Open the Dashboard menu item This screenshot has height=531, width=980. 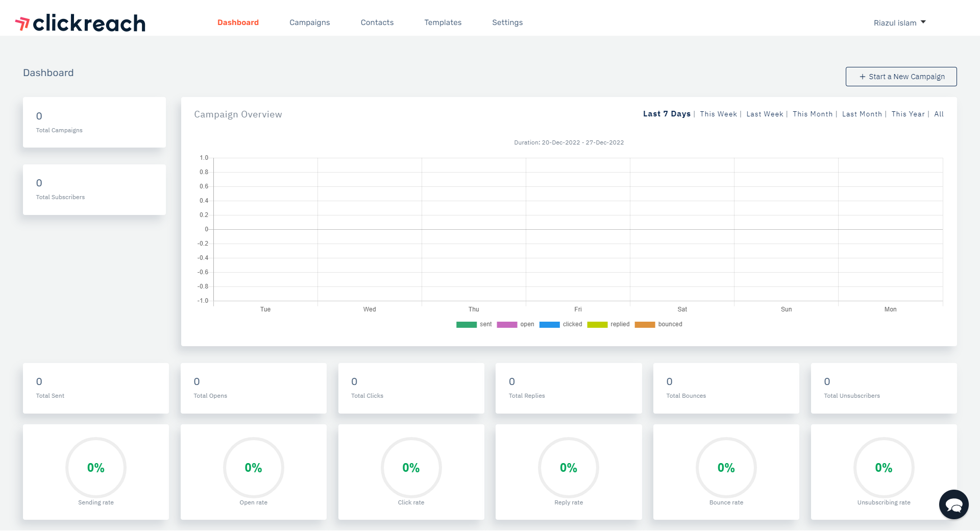238,22
